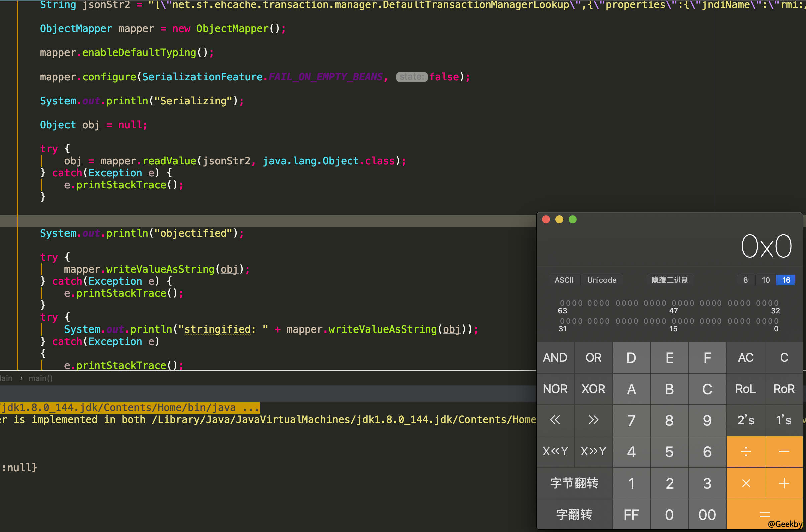Switch to octal base 8

point(745,280)
